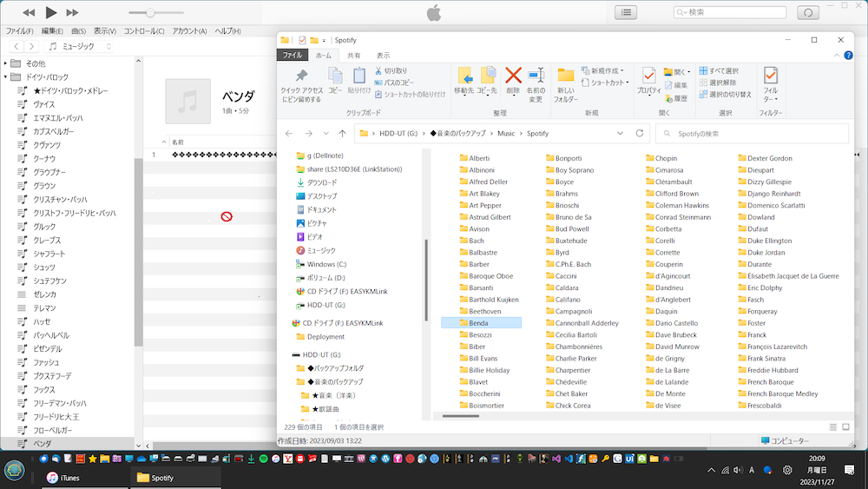Open properties (プロパティ) from the ribbon
This screenshot has width=868, height=489.
click(x=648, y=76)
